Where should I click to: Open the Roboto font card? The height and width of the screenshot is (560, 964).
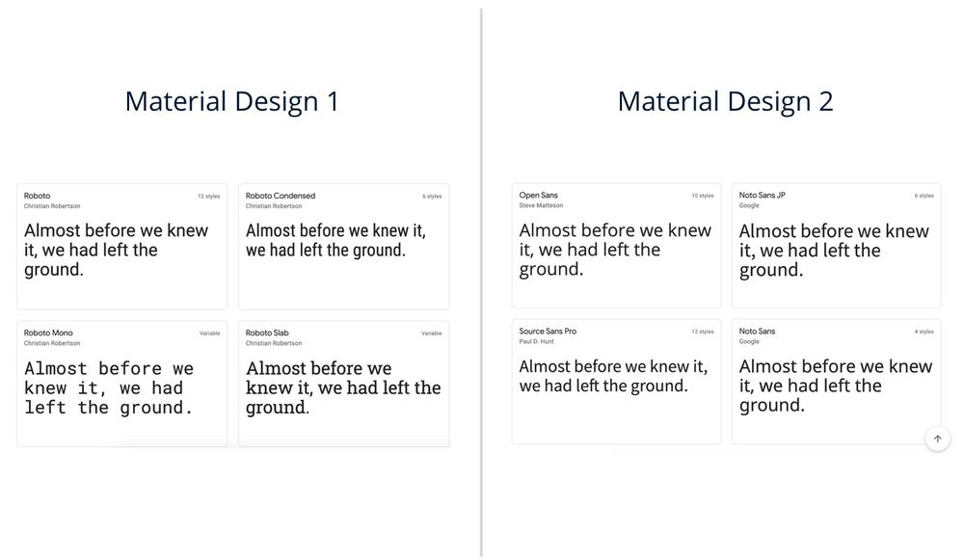[121, 246]
